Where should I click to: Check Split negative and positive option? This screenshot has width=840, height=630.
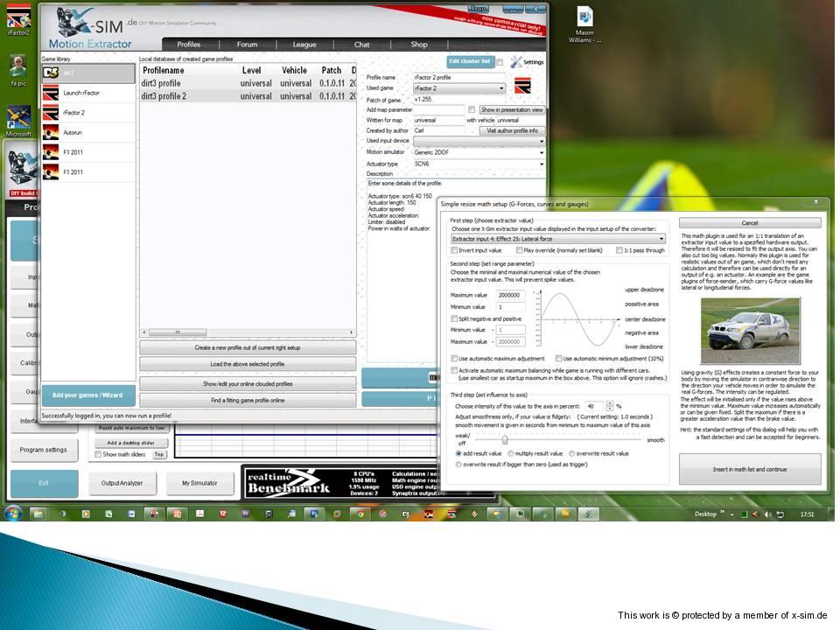(x=454, y=318)
